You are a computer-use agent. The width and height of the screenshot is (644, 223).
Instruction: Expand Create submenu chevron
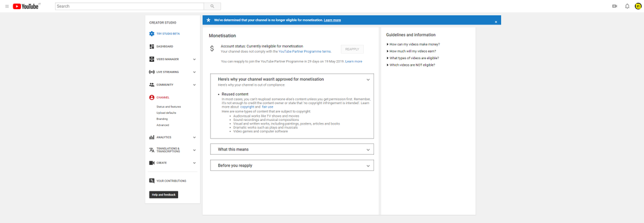[x=194, y=163]
